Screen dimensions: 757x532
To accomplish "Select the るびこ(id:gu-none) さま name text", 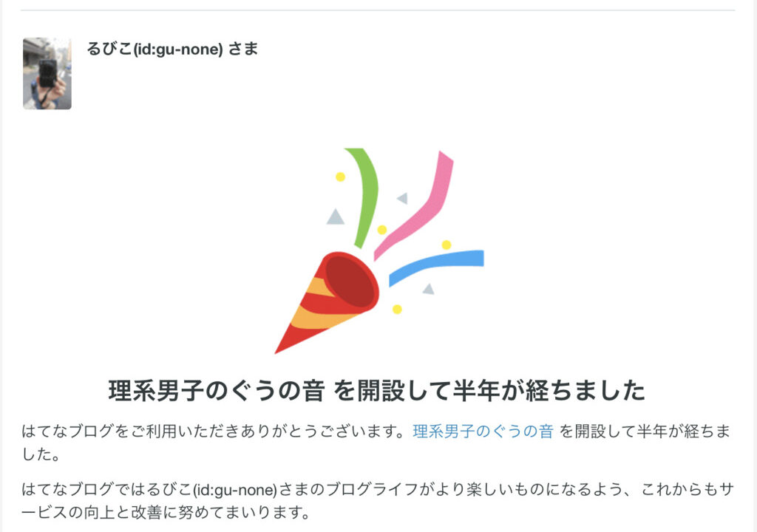I will point(172,49).
